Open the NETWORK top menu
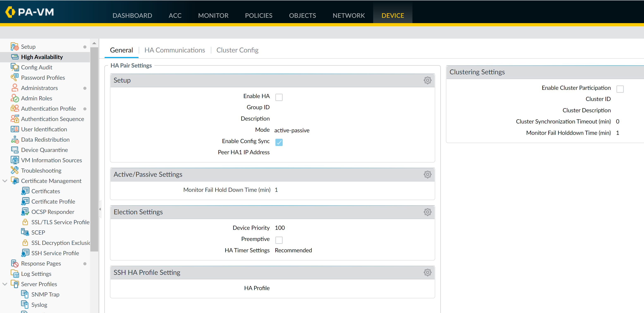Image resolution: width=644 pixels, height=313 pixels. point(349,15)
